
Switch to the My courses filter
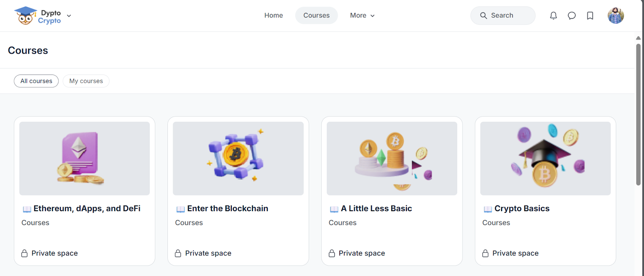pos(86,81)
